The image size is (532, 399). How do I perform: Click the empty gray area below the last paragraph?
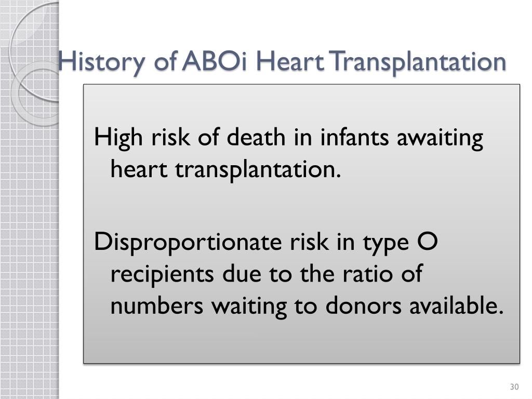(301, 341)
